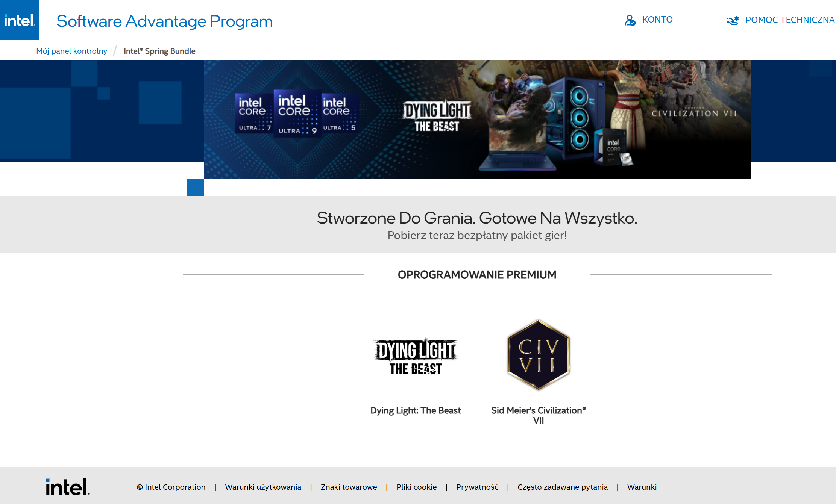Click Software Advantage Program title
This screenshot has height=504, width=836.
(x=164, y=21)
